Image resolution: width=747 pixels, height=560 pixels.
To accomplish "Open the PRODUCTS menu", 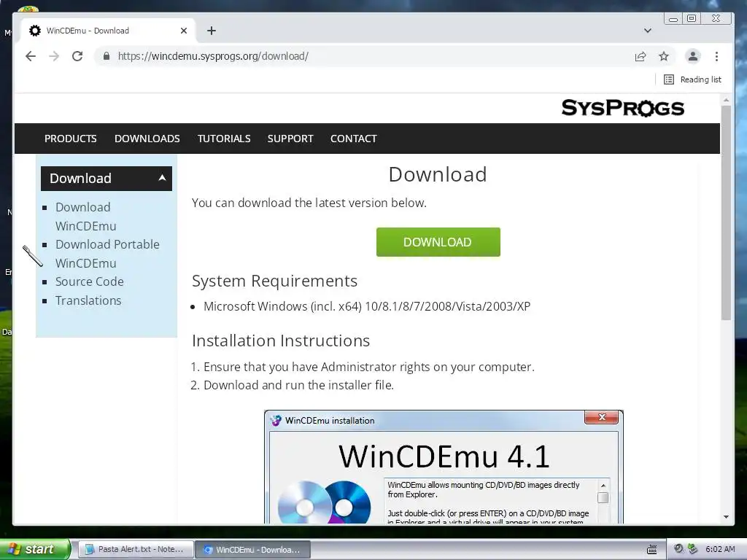I will pyautogui.click(x=71, y=139).
